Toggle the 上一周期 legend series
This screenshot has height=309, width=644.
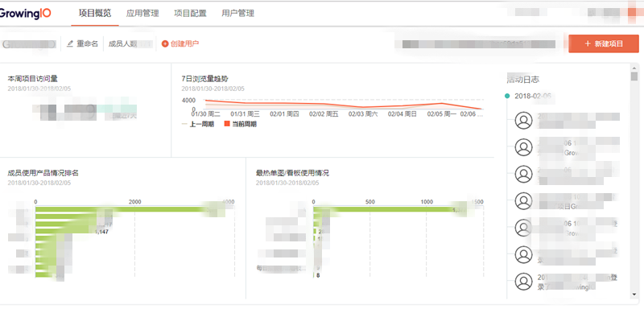tap(197, 124)
